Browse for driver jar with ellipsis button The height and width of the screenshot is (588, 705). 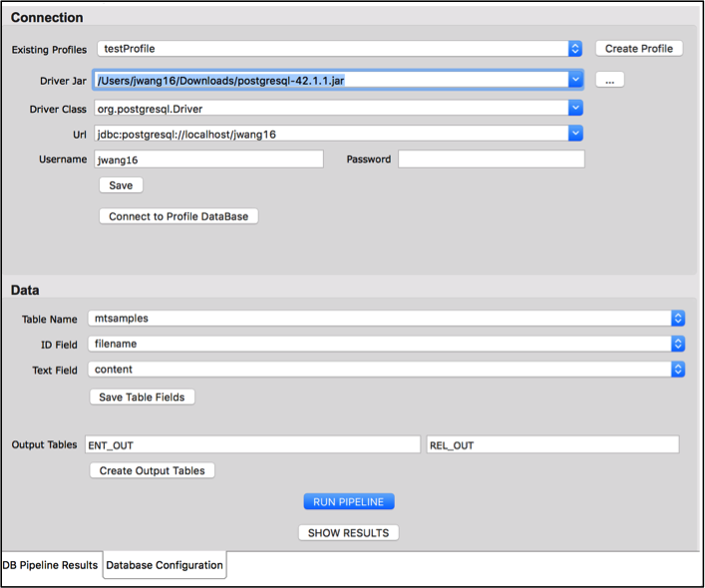click(x=609, y=80)
